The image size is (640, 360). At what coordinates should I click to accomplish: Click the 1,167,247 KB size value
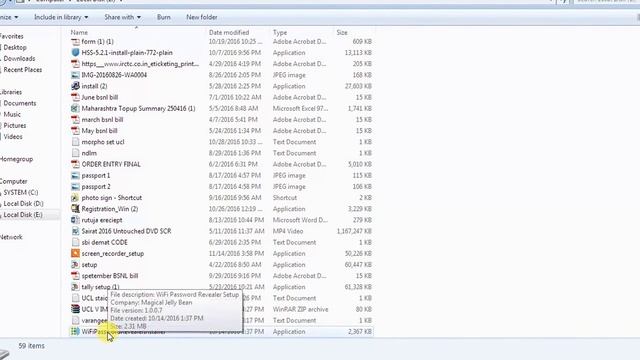[354, 231]
